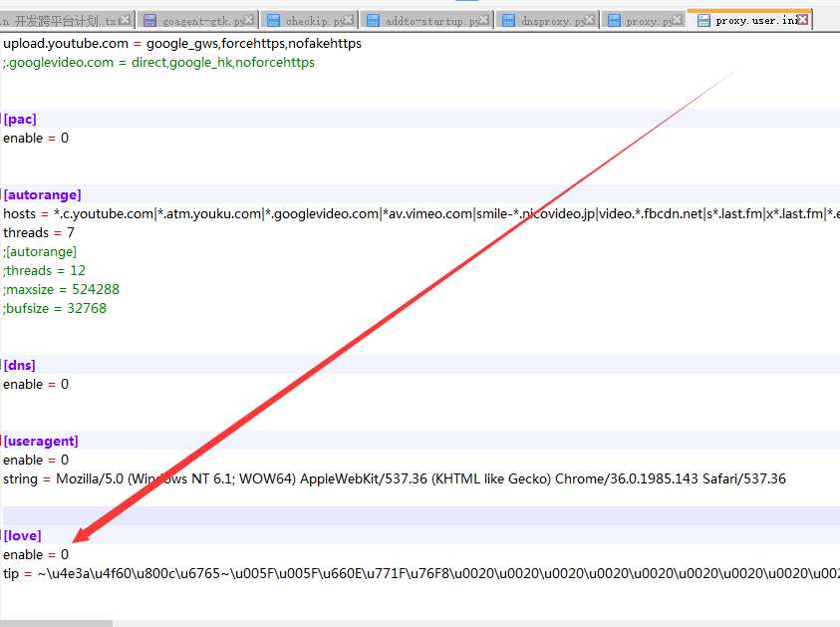The width and height of the screenshot is (840, 627).
Task: Open the 开发跨平台计划.txt tab
Action: coord(67,20)
